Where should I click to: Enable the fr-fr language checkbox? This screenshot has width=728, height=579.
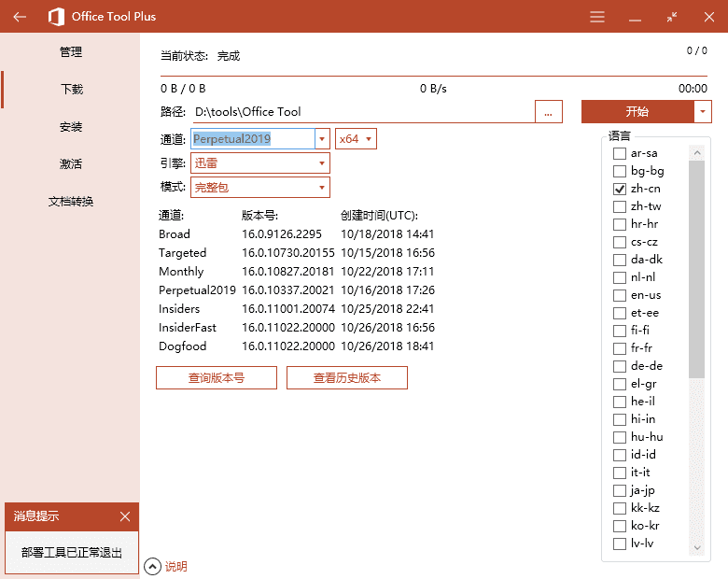click(620, 348)
